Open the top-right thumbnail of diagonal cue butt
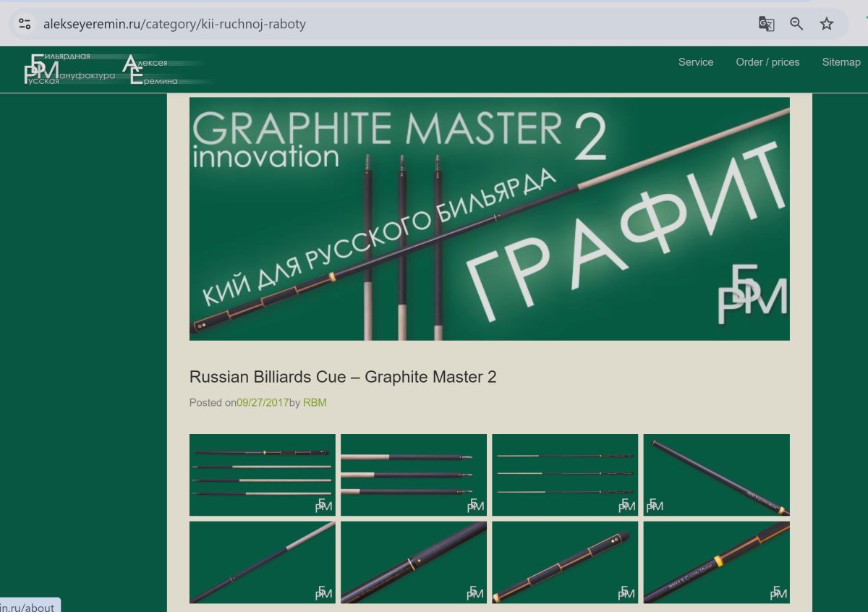Viewport: 868px width, 612px height. coord(716,475)
